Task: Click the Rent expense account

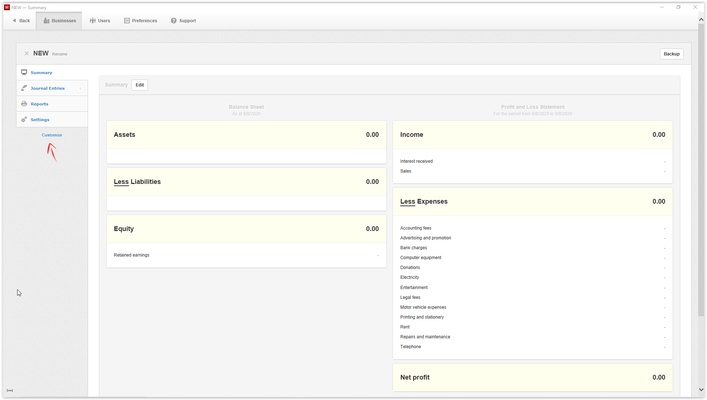Action: point(405,327)
